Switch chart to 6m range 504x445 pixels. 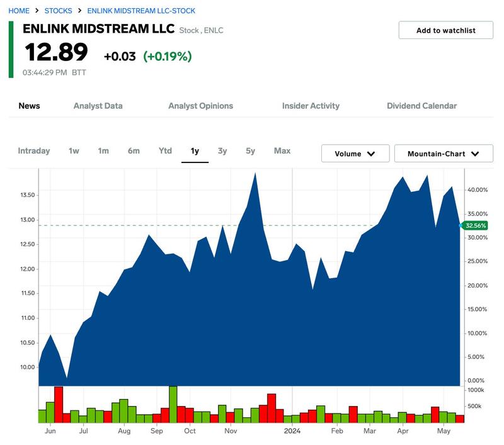coord(134,150)
